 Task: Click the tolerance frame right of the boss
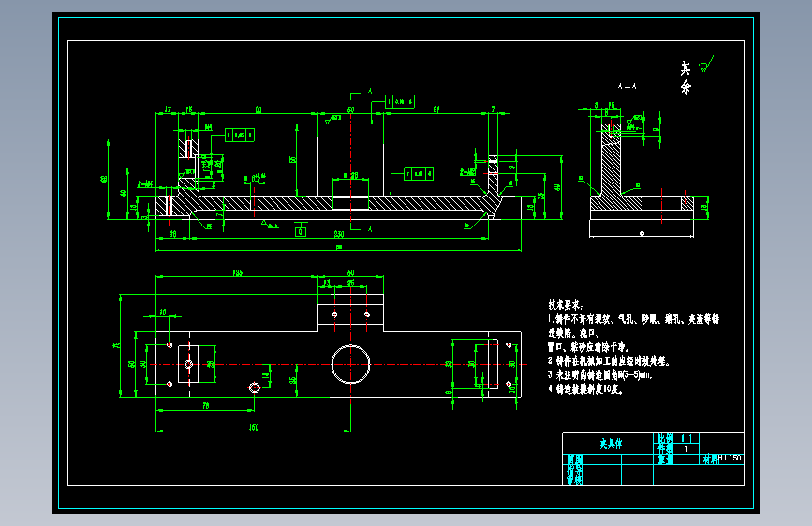point(419,173)
